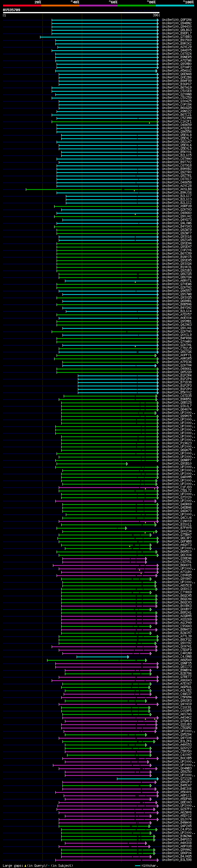This screenshot has height=868, width=197.
Task: Select the UniRef100_C1K2F1 label
Action: pos(176,121)
